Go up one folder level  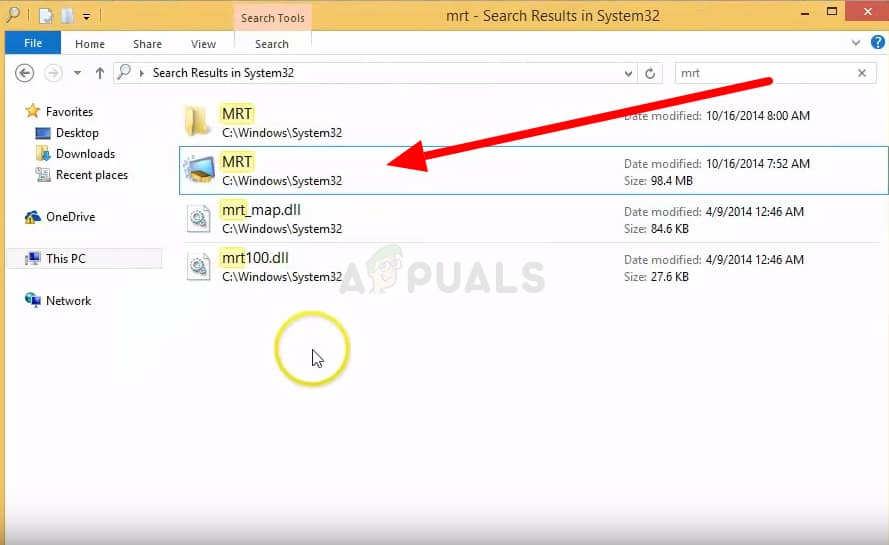100,73
